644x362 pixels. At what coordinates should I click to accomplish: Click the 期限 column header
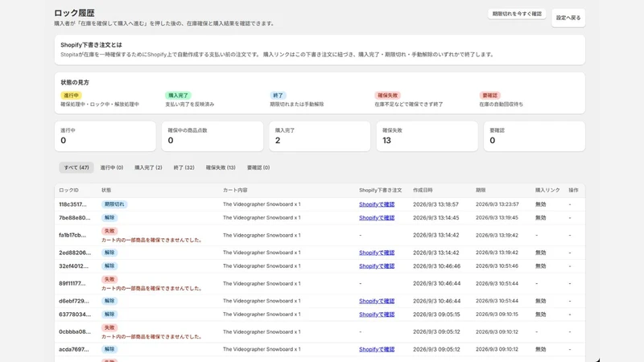(x=481, y=191)
